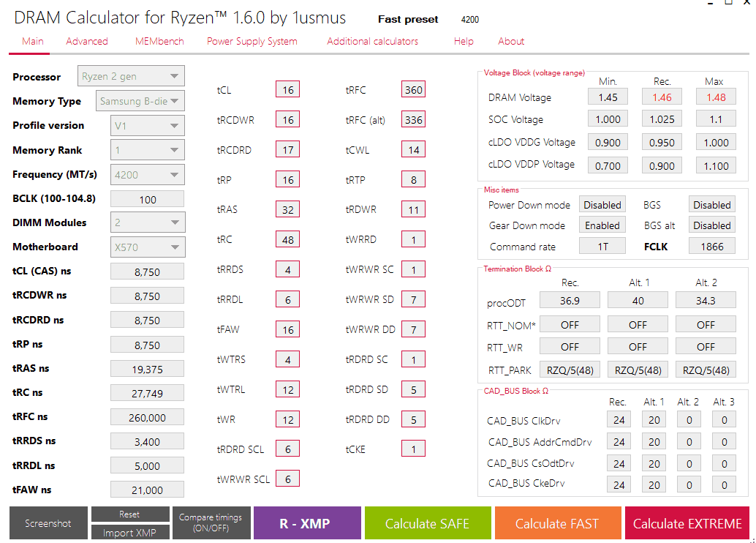Click RTT_WR Alt. 1 OFF field
756x543 pixels.
click(x=638, y=347)
